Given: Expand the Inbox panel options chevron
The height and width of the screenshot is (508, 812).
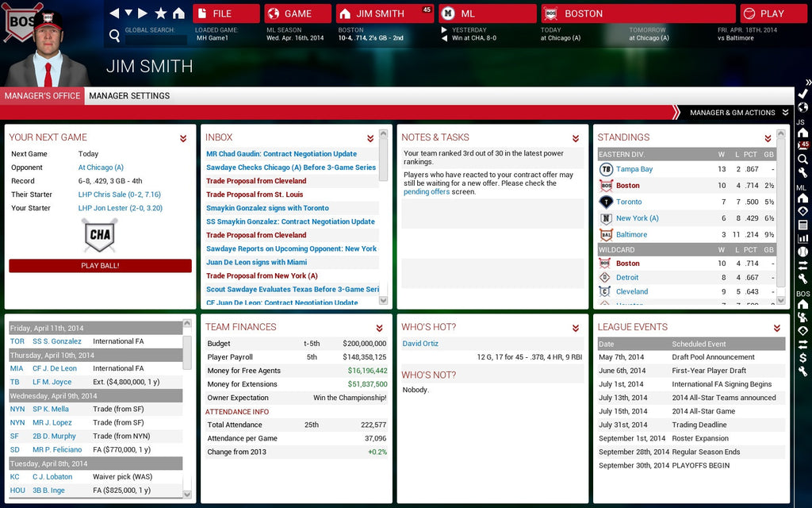Looking at the screenshot, I should pos(370,138).
